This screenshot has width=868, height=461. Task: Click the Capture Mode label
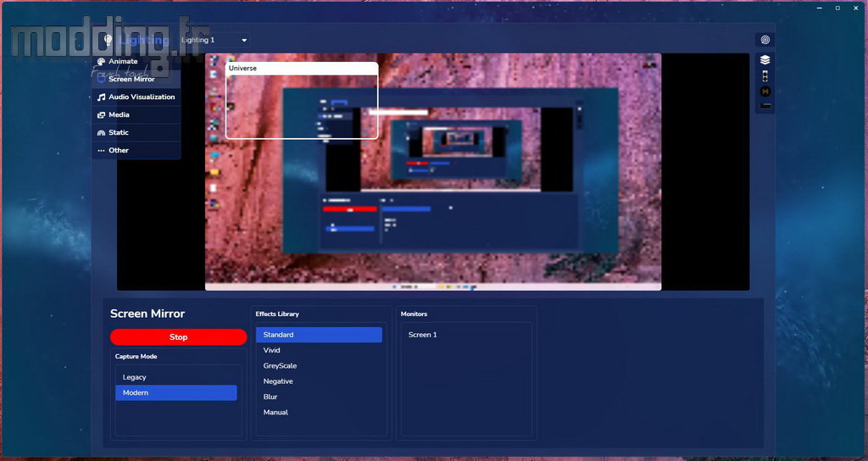click(x=136, y=357)
